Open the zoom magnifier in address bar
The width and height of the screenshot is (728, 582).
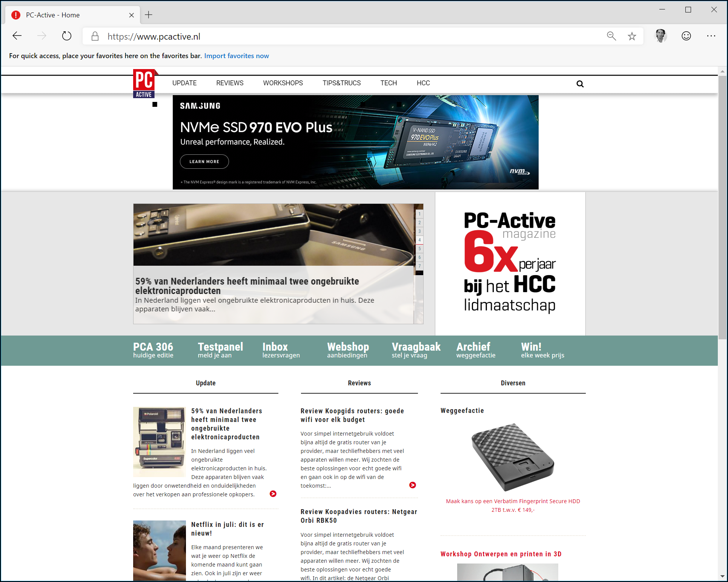(x=611, y=36)
